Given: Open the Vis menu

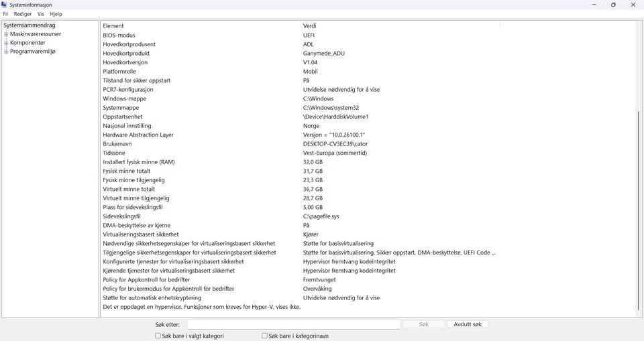Looking at the screenshot, I should [41, 14].
